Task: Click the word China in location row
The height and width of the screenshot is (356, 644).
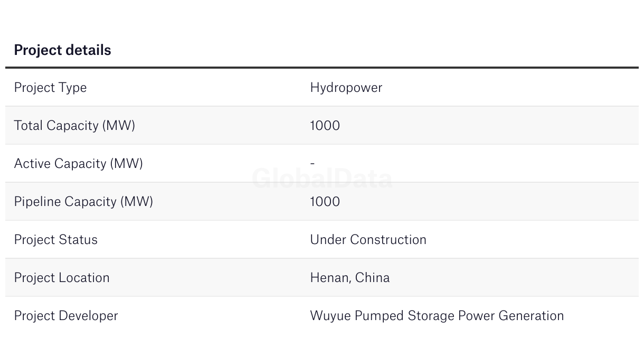Action: 372,277
